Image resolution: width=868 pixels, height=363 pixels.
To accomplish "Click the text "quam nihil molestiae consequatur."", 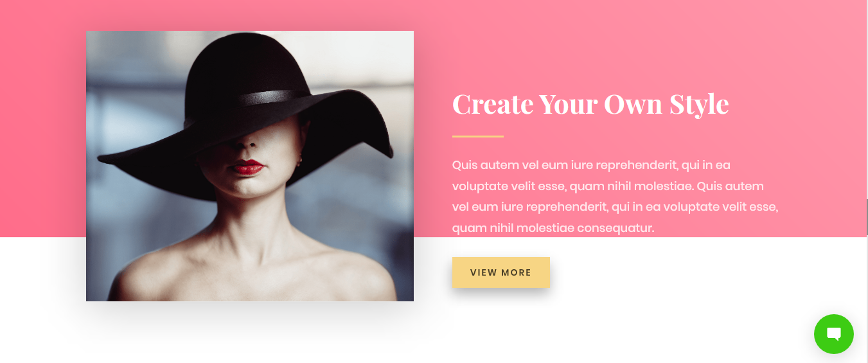I will pyautogui.click(x=553, y=227).
